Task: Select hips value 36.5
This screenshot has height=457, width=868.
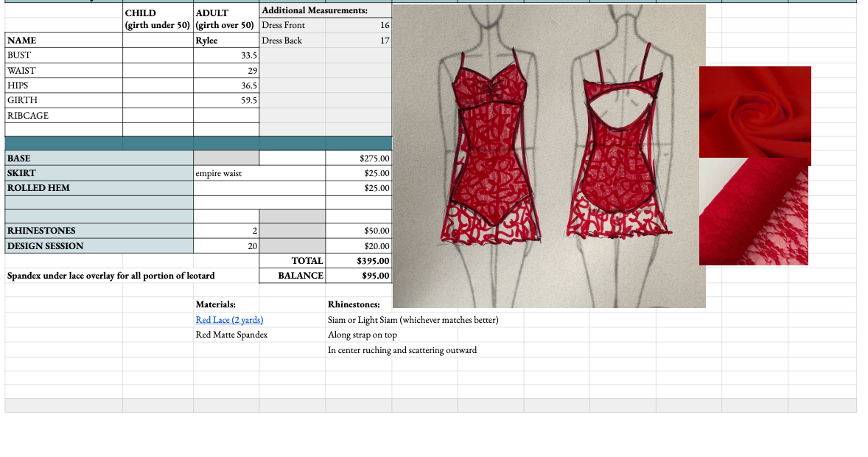Action: [226, 86]
